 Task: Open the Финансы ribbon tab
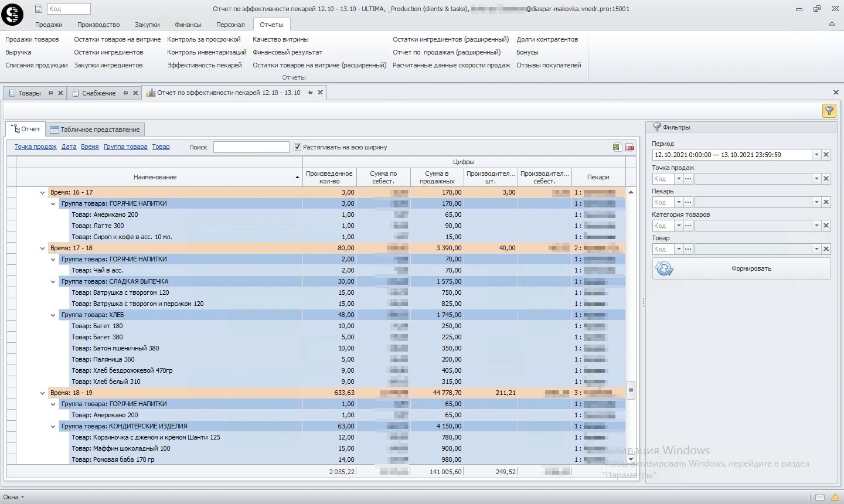point(188,25)
